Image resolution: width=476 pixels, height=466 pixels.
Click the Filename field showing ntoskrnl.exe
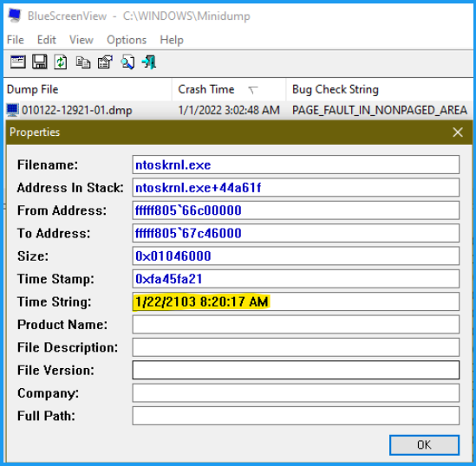[x=296, y=165]
